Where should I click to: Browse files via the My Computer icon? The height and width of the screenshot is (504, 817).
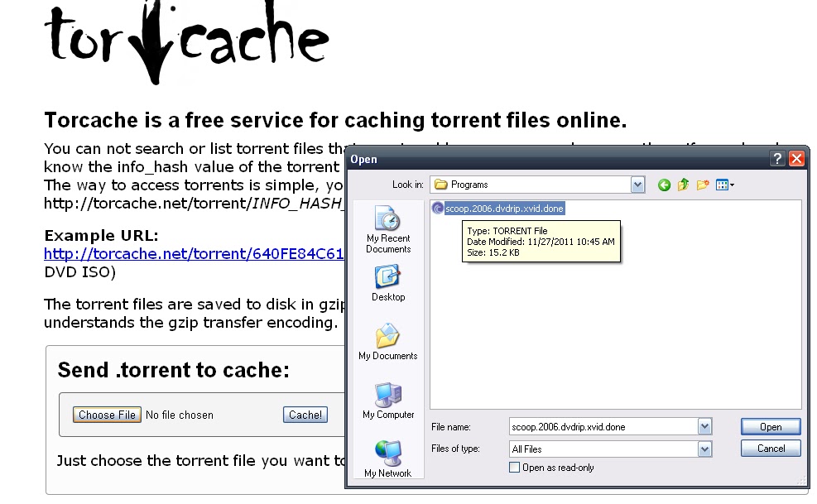[x=387, y=395]
